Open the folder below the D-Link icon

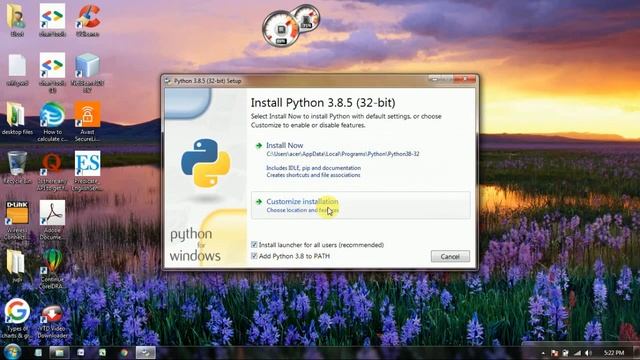(x=17, y=265)
